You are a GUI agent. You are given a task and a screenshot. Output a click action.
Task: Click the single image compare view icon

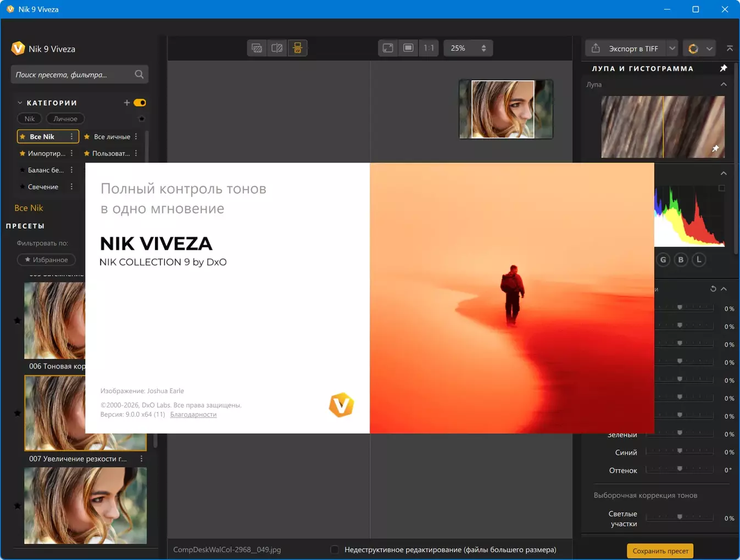[257, 48]
